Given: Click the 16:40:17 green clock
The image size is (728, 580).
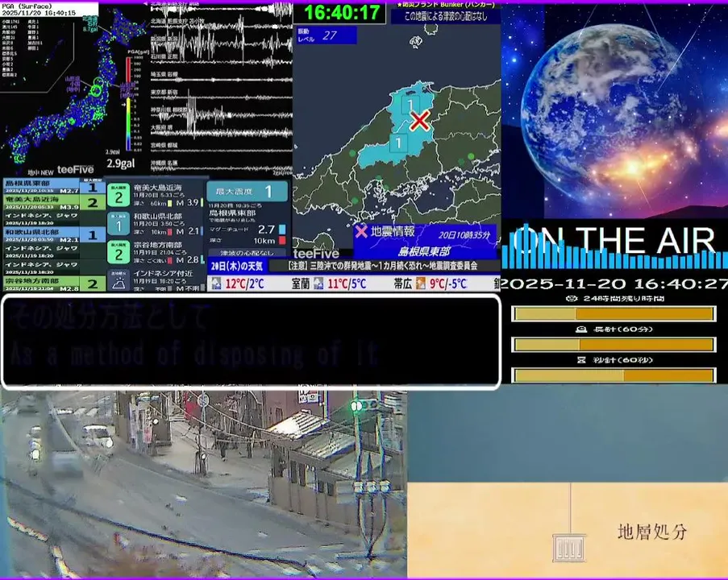Looking at the screenshot, I should (341, 13).
